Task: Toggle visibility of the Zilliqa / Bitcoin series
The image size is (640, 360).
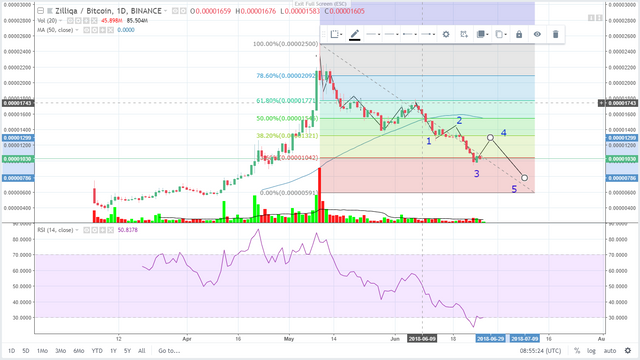Action: tap(175, 11)
